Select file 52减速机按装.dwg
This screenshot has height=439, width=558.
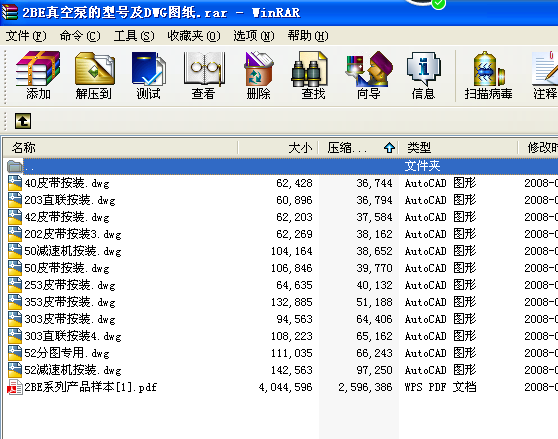(73, 370)
